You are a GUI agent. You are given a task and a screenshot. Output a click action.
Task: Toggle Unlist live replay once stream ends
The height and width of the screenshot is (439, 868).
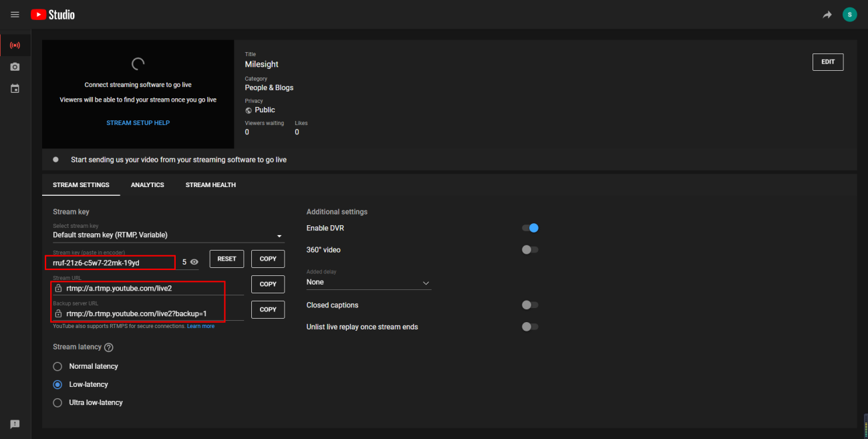click(530, 327)
